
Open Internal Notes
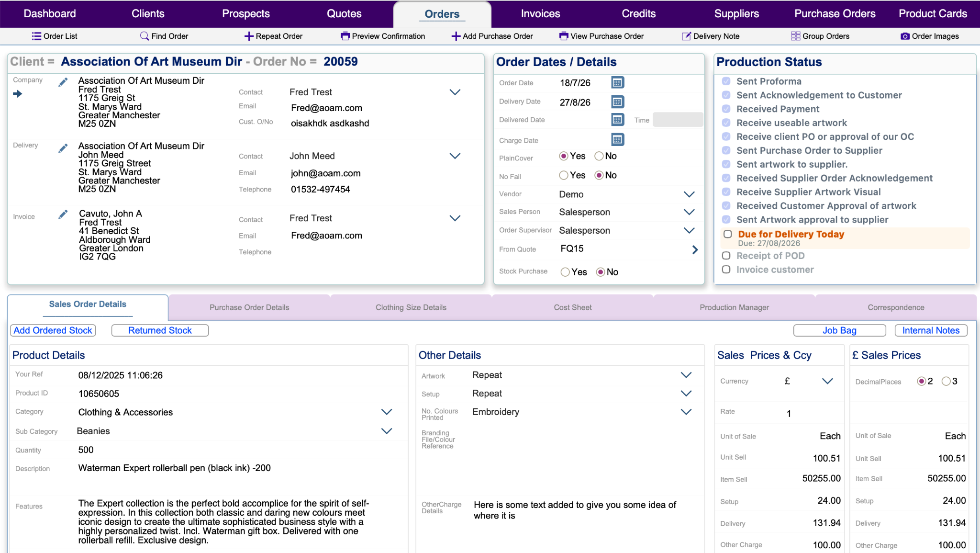point(931,330)
